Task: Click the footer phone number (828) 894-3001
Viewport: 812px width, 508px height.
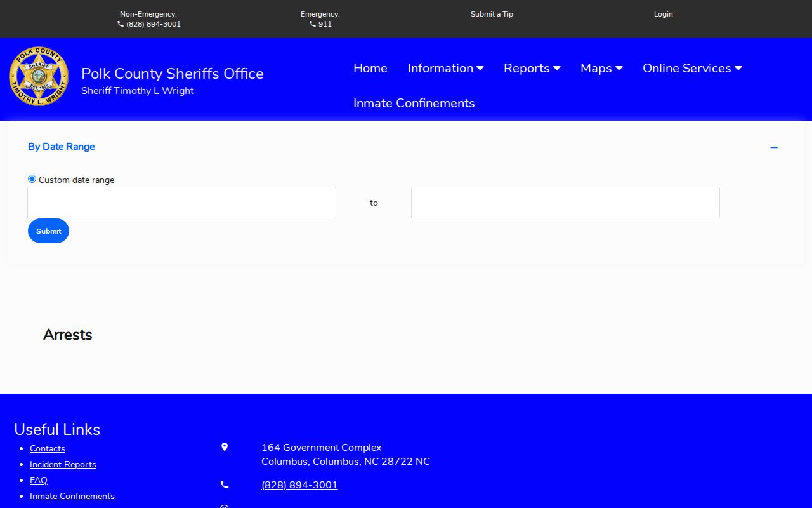Action: coord(299,485)
